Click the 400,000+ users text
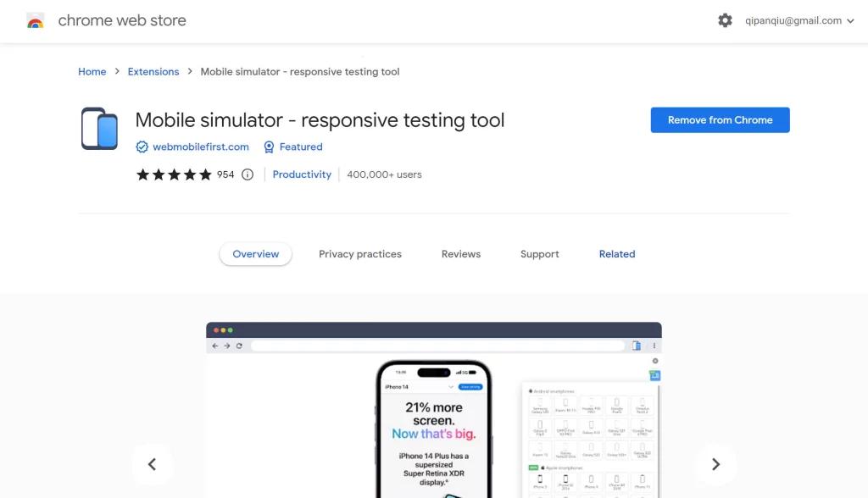Image resolution: width=868 pixels, height=498 pixels. click(x=384, y=174)
